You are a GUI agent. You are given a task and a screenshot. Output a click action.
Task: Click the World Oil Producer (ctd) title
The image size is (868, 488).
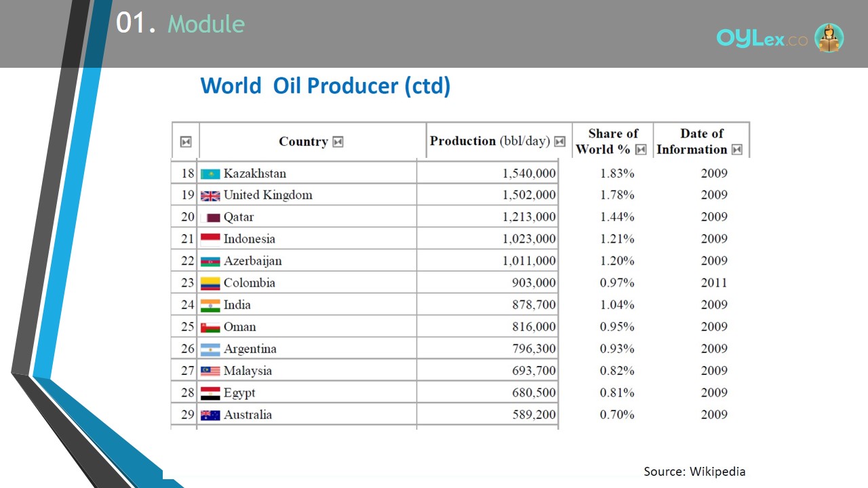pyautogui.click(x=325, y=86)
